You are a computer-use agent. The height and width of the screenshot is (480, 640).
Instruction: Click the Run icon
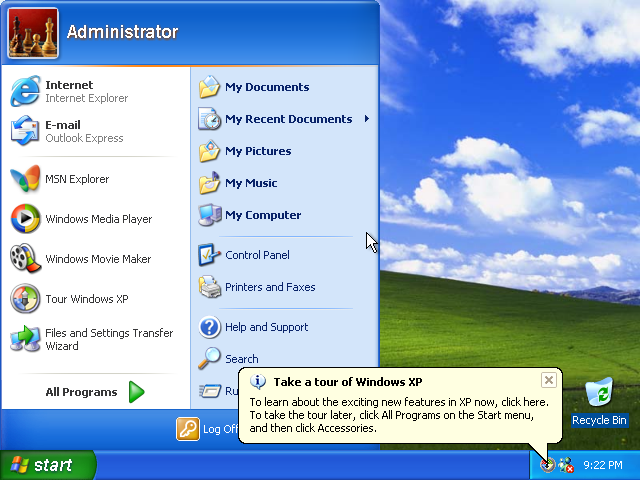(210, 391)
